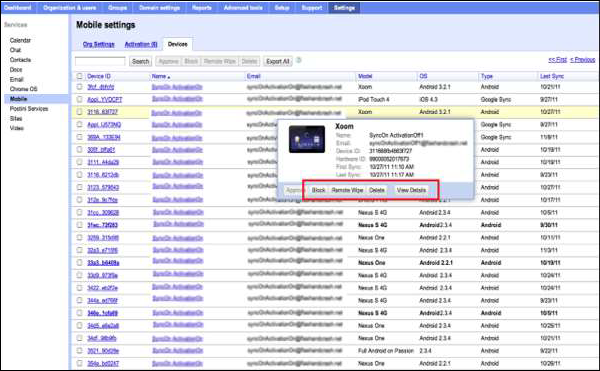This screenshot has height=371, width=600.
Task: Click the Xoom device thumbnail in popup
Action: click(307, 139)
